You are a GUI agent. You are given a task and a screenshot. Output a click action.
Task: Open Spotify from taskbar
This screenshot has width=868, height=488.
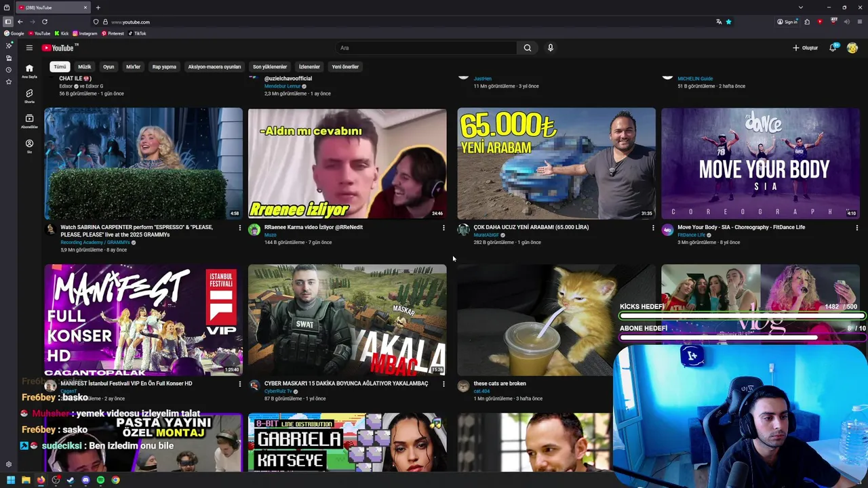tap(100, 480)
